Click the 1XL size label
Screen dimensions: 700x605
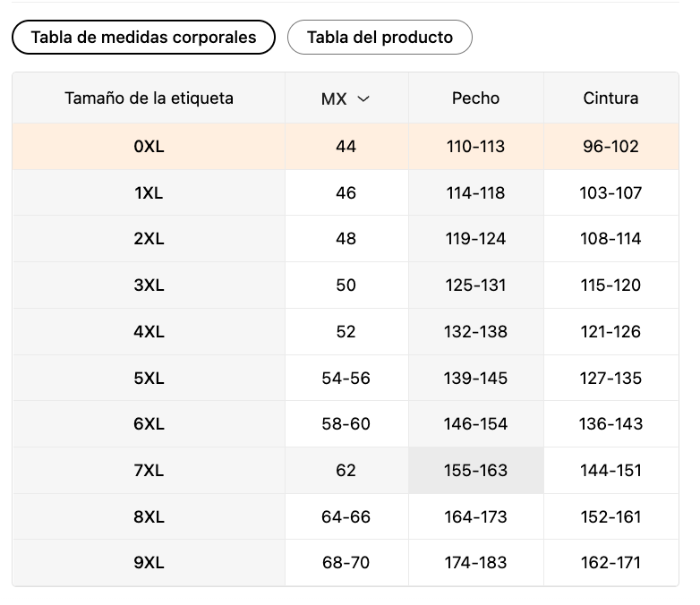149,193
